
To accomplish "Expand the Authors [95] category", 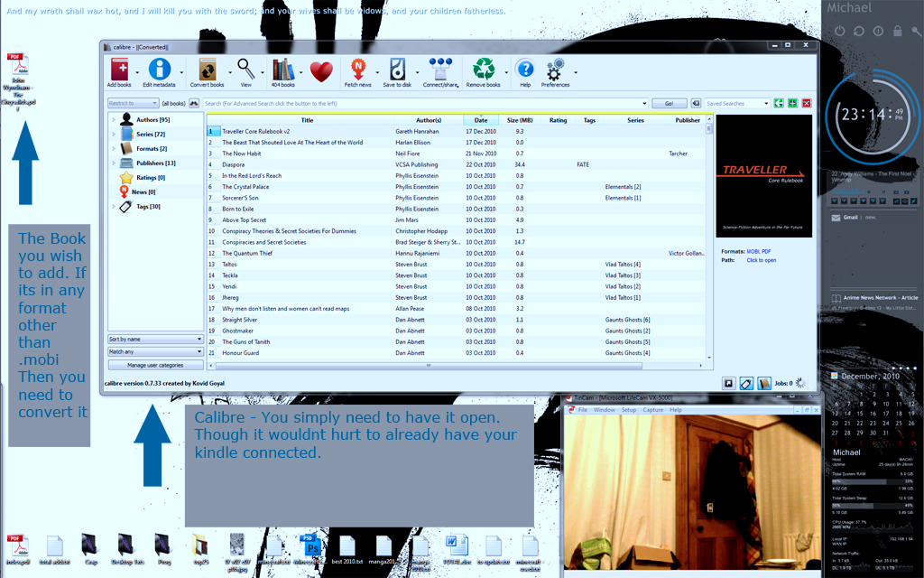I will tap(114, 120).
